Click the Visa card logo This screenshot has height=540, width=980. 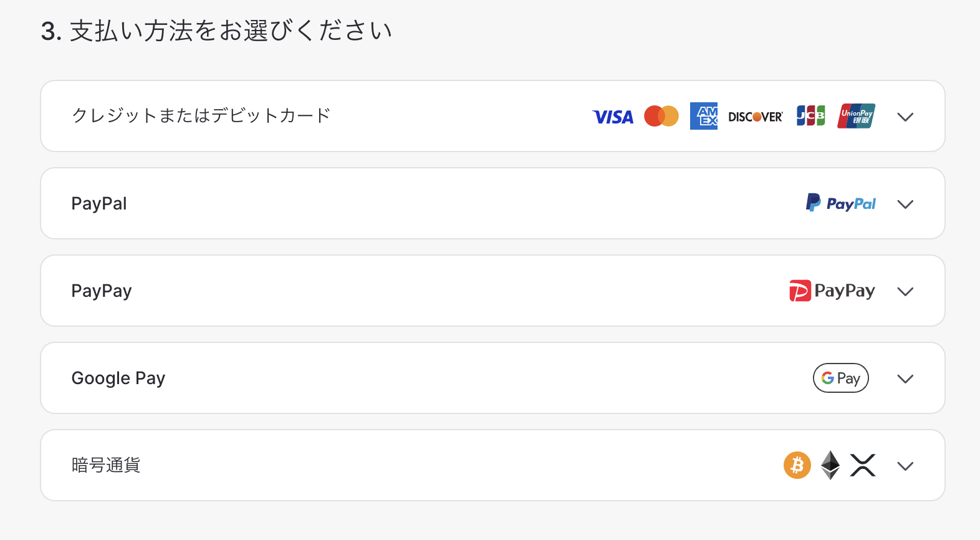pyautogui.click(x=613, y=117)
